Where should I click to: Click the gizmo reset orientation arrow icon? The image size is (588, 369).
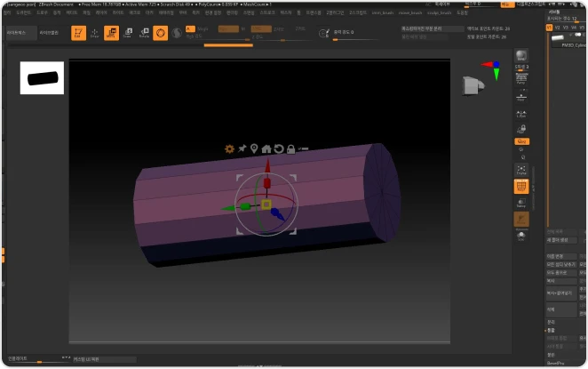[x=279, y=148]
